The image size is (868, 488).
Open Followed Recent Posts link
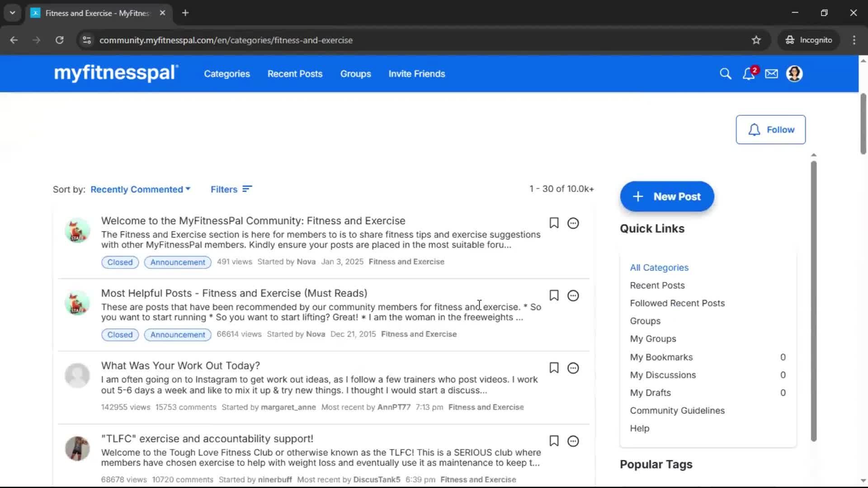pyautogui.click(x=677, y=303)
